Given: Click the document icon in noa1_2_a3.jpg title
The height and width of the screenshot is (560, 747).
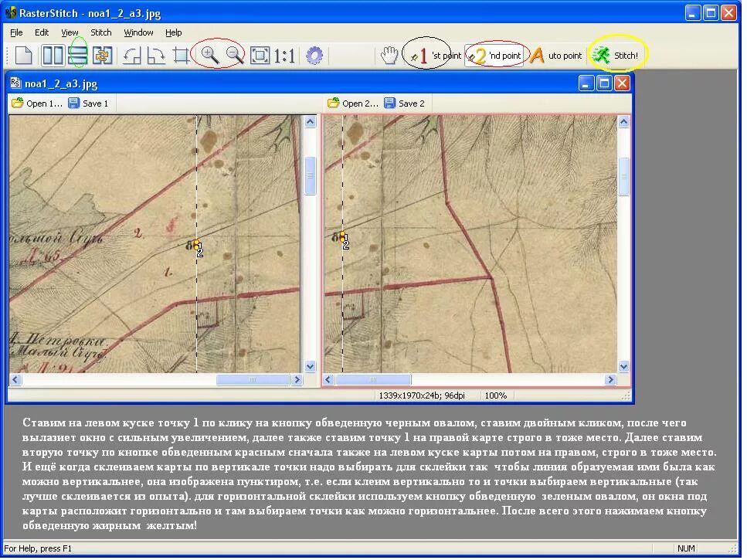Looking at the screenshot, I should tap(15, 83).
